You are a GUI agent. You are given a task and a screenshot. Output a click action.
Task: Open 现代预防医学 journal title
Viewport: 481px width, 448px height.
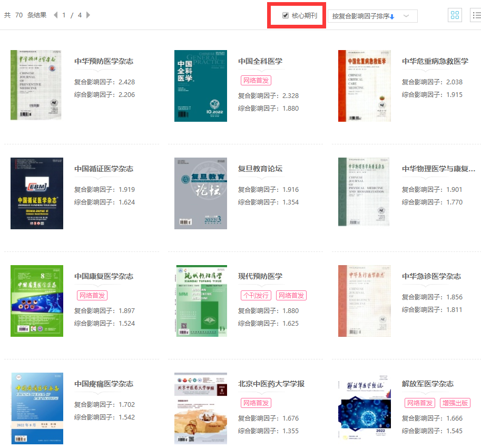(260, 277)
